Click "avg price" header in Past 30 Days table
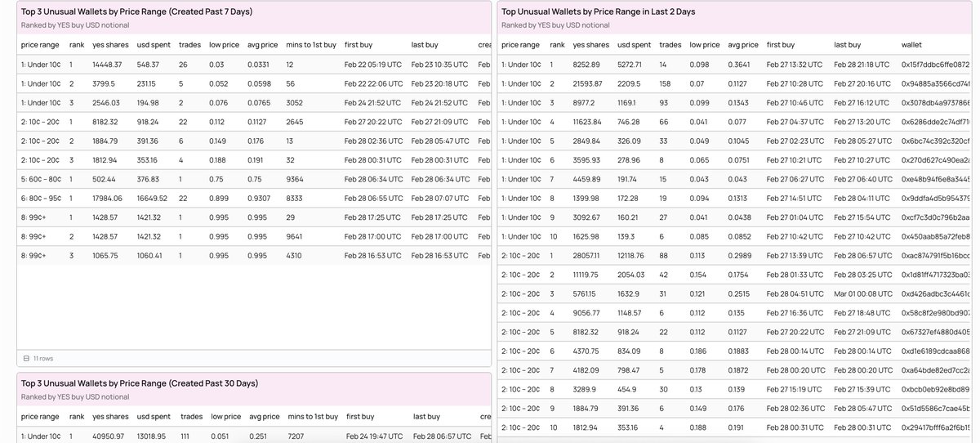This screenshot has height=443, width=980. click(x=263, y=417)
